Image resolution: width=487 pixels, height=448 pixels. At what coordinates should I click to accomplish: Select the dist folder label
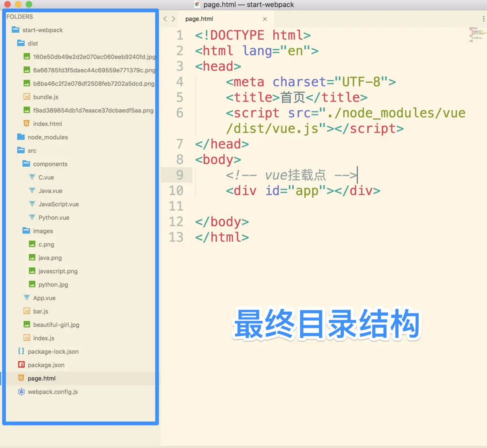point(33,43)
